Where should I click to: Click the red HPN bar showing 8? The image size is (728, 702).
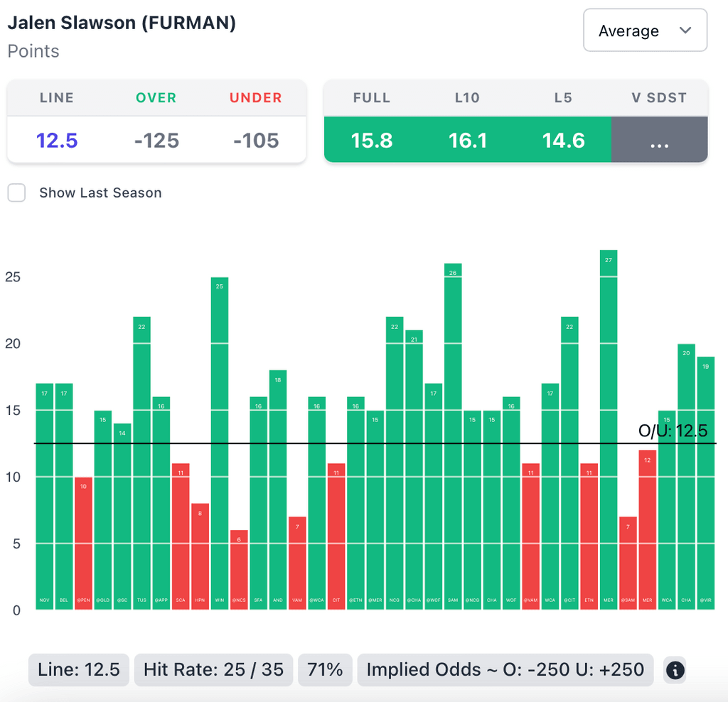point(200,554)
